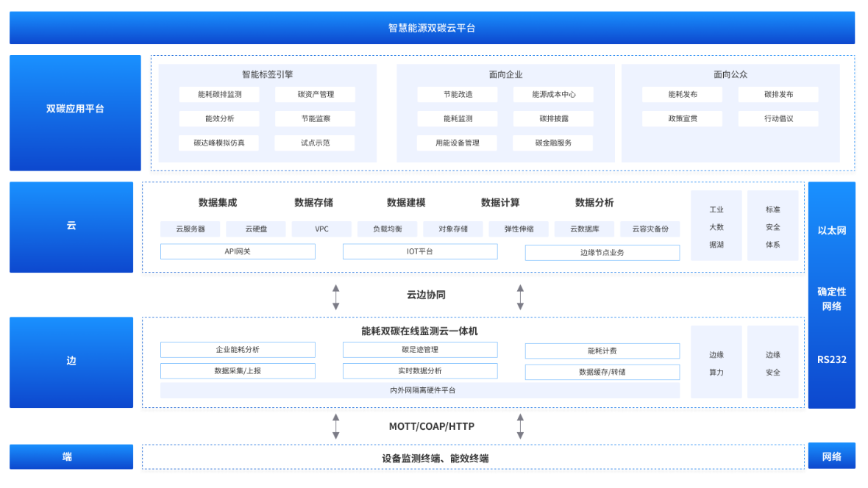Select the 用能设备管理 box
This screenshot has height=488, width=868.
pyautogui.click(x=458, y=143)
